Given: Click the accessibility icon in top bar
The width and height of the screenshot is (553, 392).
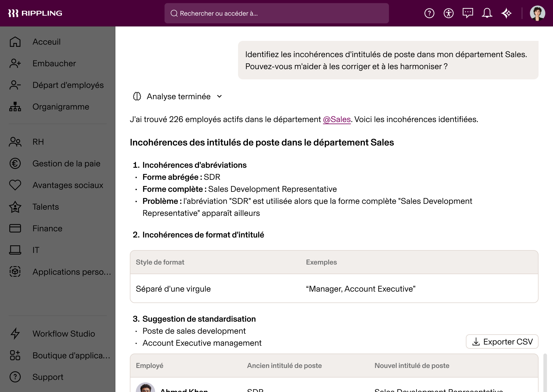Looking at the screenshot, I should coord(448,13).
